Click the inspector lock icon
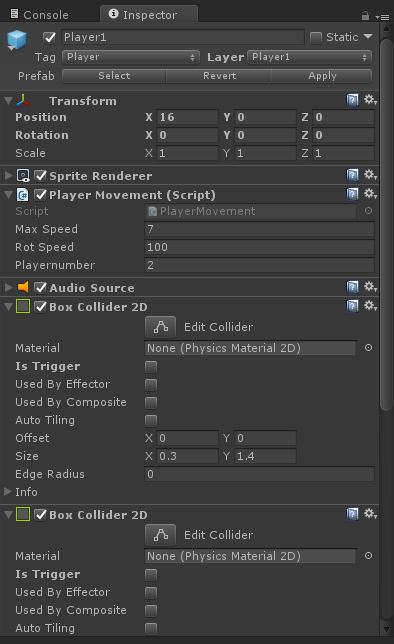Viewport: 394px width, 644px height. coord(365,16)
